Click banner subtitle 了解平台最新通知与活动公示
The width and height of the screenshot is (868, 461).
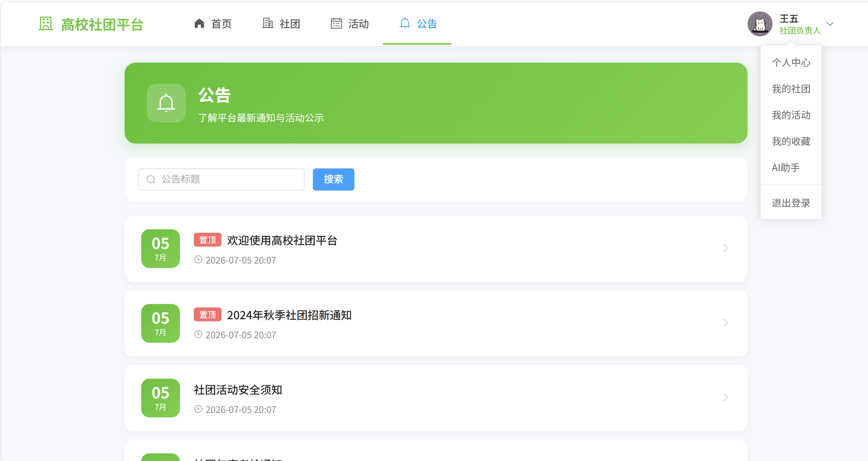coord(261,118)
